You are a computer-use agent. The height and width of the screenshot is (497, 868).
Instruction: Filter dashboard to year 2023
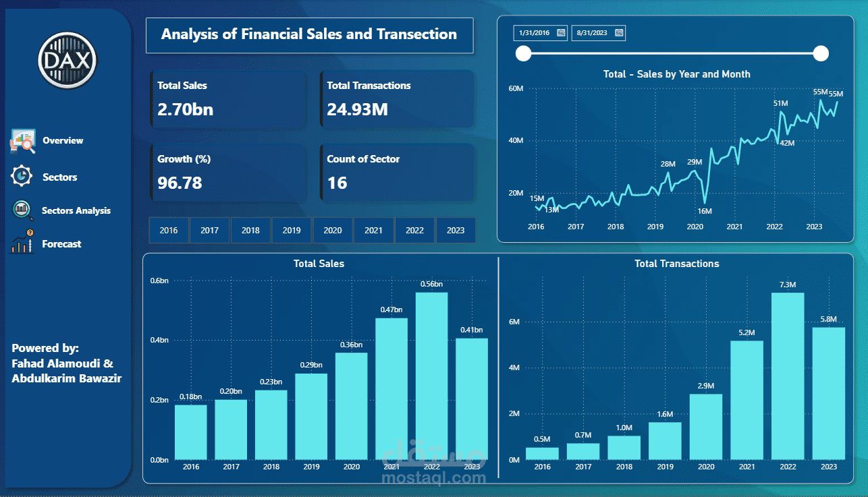coord(456,230)
